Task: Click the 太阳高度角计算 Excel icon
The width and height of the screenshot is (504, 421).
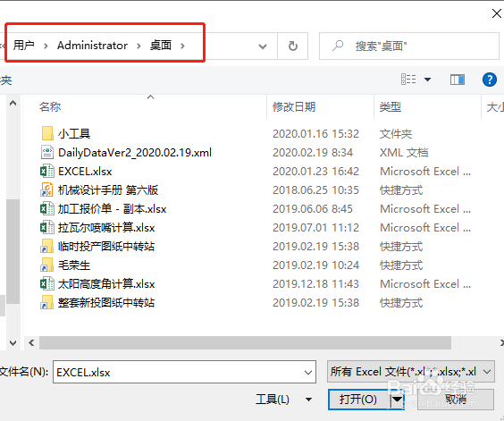Action: pyautogui.click(x=47, y=283)
